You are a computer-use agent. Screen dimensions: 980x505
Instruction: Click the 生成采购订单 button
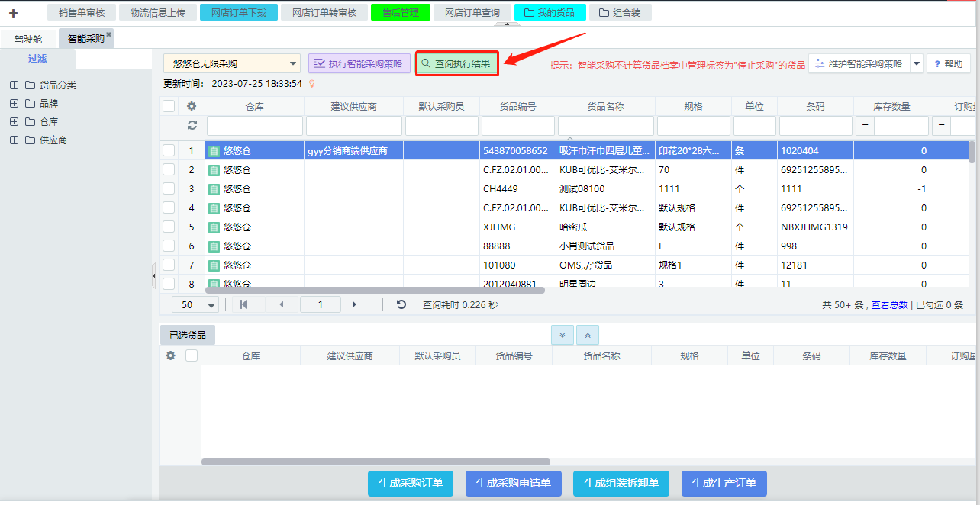tap(411, 483)
